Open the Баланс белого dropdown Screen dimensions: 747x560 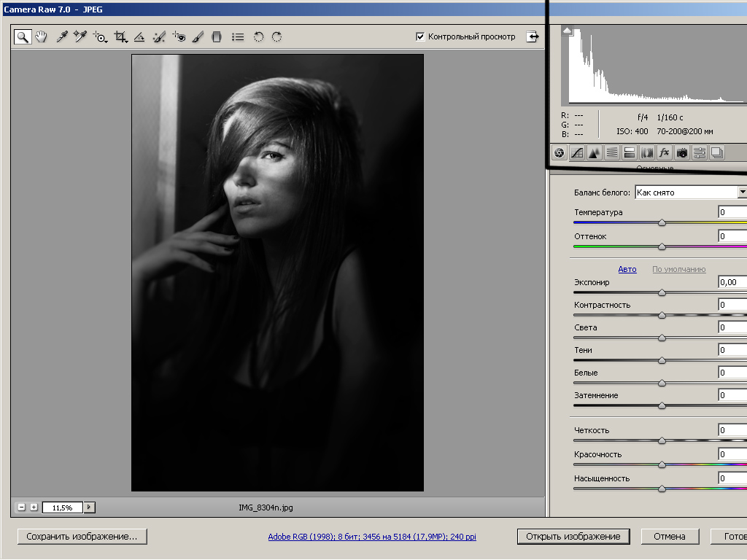coord(741,192)
